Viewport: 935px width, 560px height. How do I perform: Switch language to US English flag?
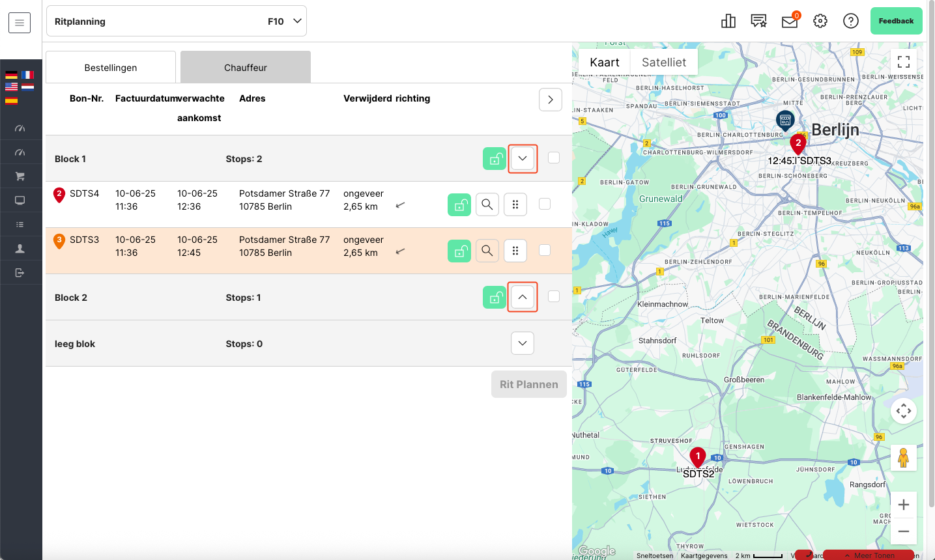(x=11, y=86)
